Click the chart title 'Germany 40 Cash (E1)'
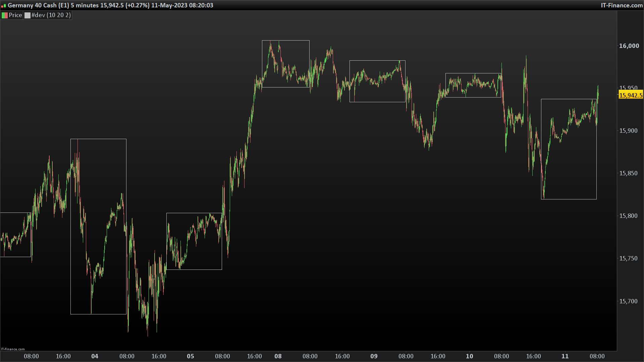Image resolution: width=644 pixels, height=362 pixels. 38,5
